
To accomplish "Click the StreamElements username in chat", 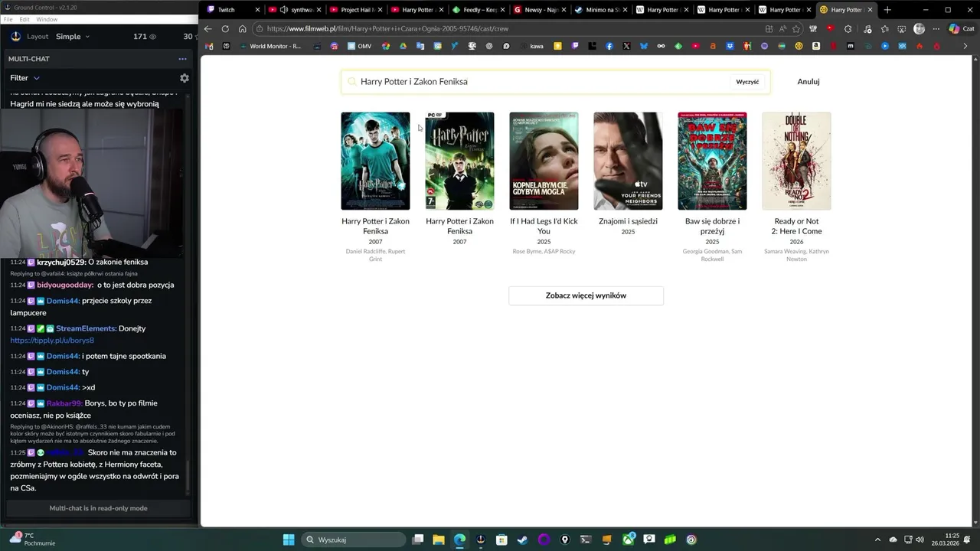I will 86,328.
